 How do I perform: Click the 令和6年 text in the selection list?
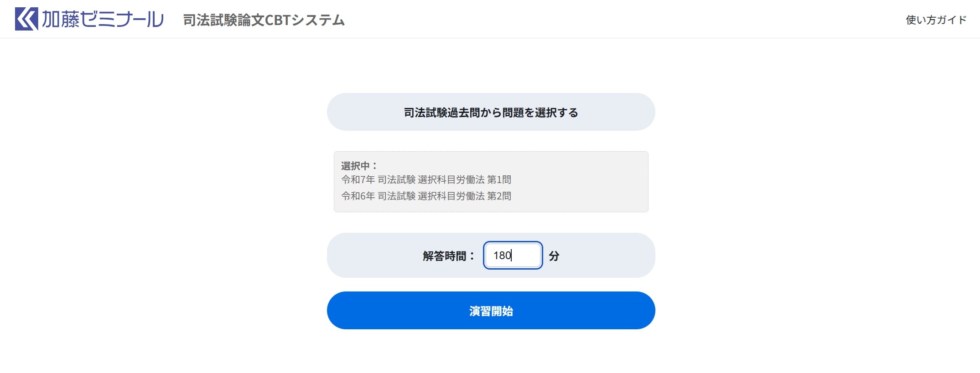point(358,196)
